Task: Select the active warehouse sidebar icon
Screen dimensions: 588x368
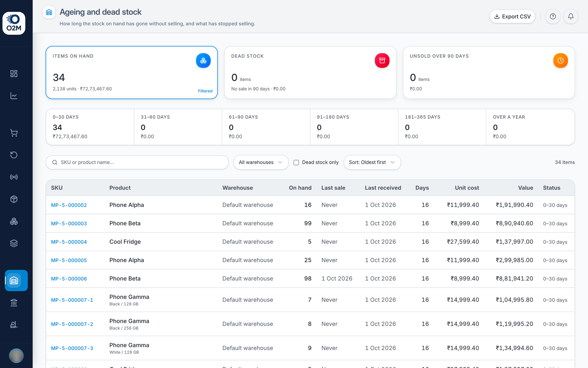Action: tap(16, 280)
